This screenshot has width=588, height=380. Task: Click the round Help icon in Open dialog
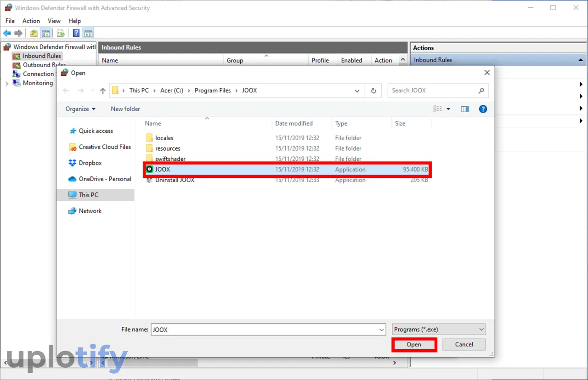[x=483, y=109]
